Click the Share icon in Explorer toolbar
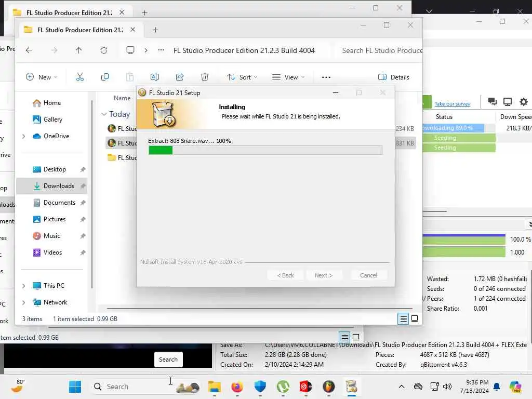The image size is (532, 399). (x=180, y=77)
